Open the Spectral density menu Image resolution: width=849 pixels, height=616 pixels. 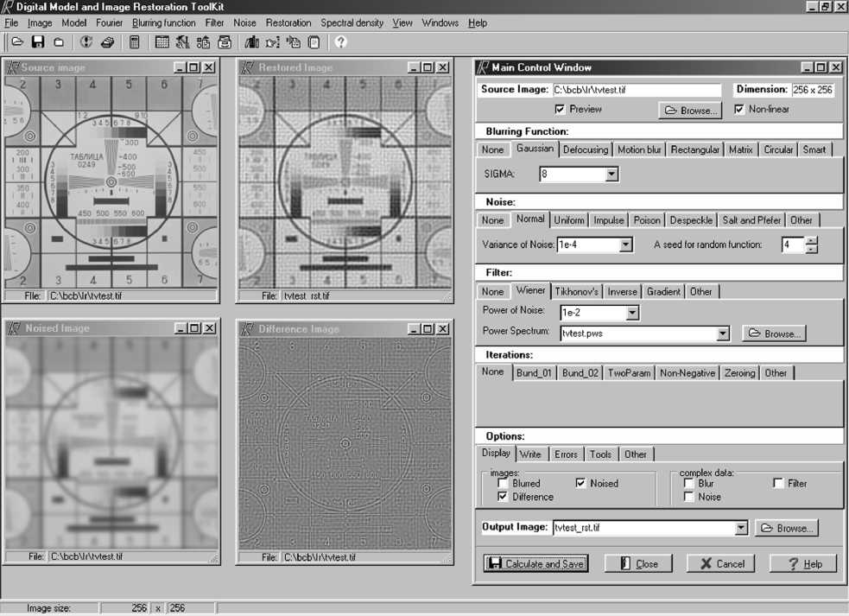tap(352, 22)
